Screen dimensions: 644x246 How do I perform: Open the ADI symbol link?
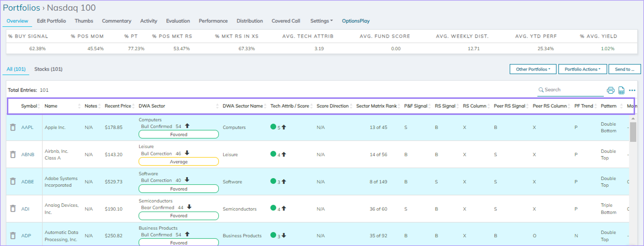[x=25, y=209]
